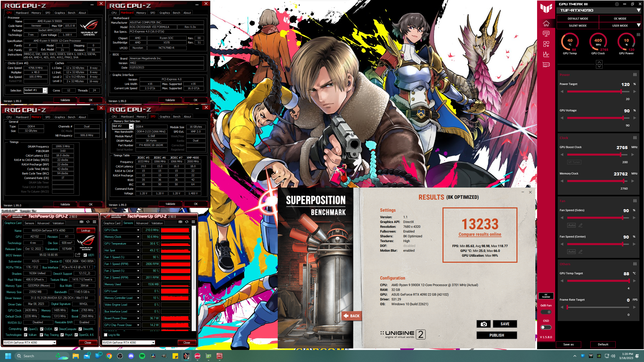Toggle the Vulkan checkbox in GPU-Z
This screenshot has width=644, height=362.
[x=25, y=335]
